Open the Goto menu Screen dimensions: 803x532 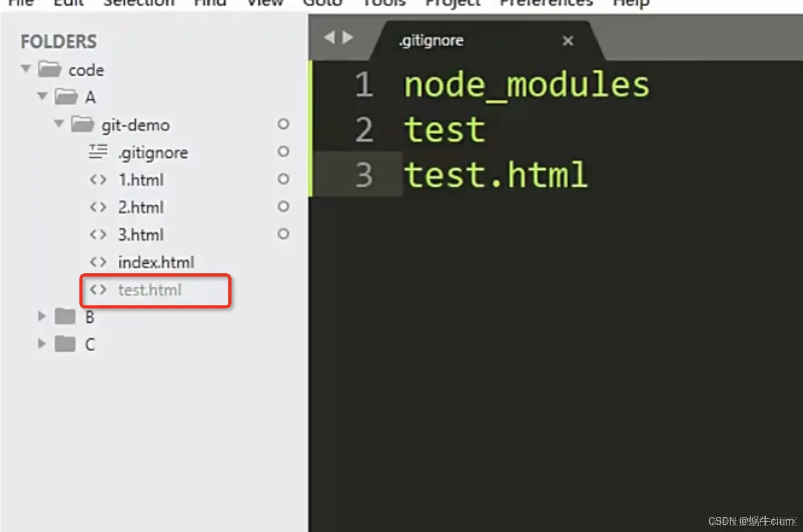coord(322,3)
